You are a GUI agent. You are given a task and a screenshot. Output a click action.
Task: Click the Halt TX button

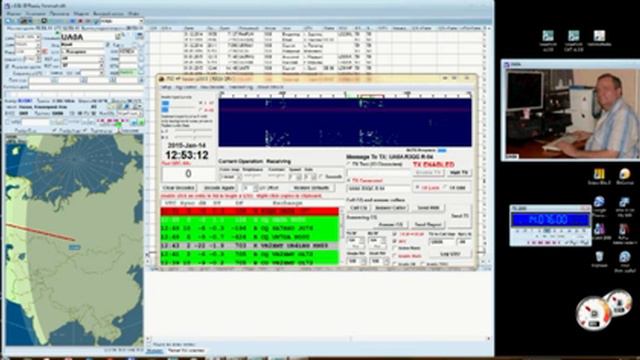(x=459, y=173)
